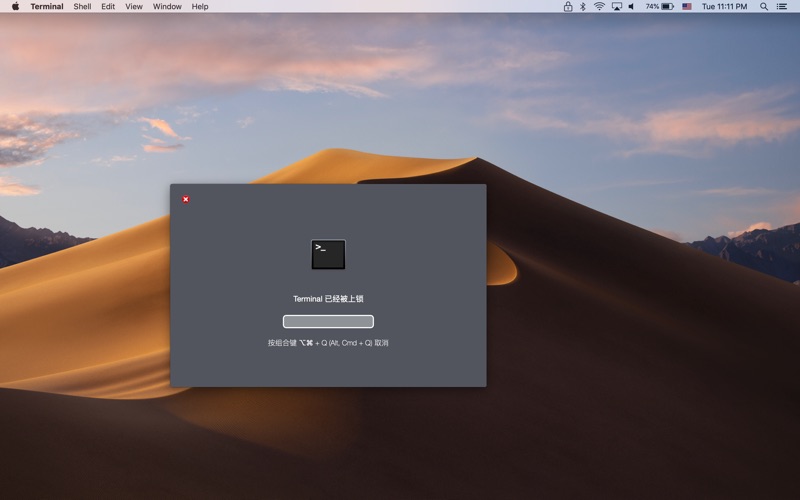
Task: Open Spotlight search magnifier
Action: click(x=764, y=7)
